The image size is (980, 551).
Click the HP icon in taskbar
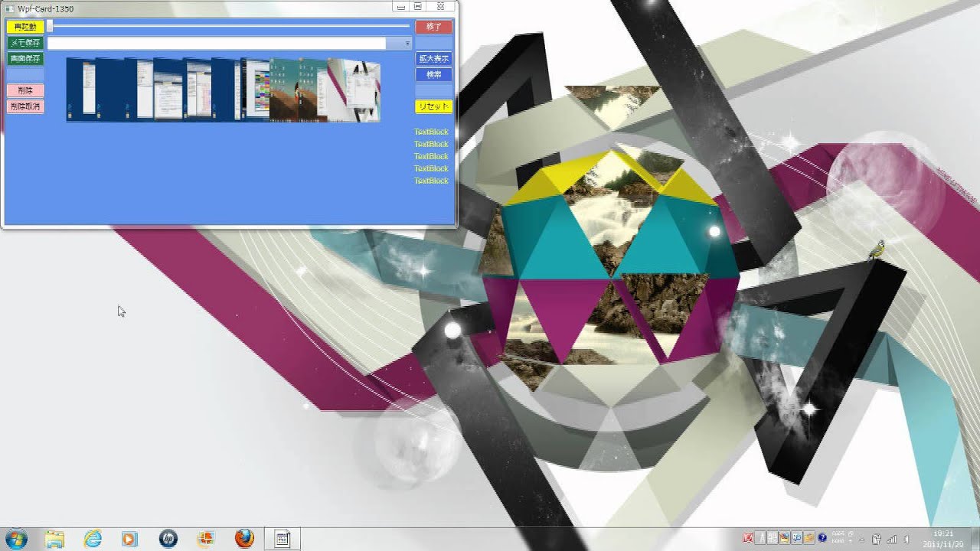click(168, 539)
